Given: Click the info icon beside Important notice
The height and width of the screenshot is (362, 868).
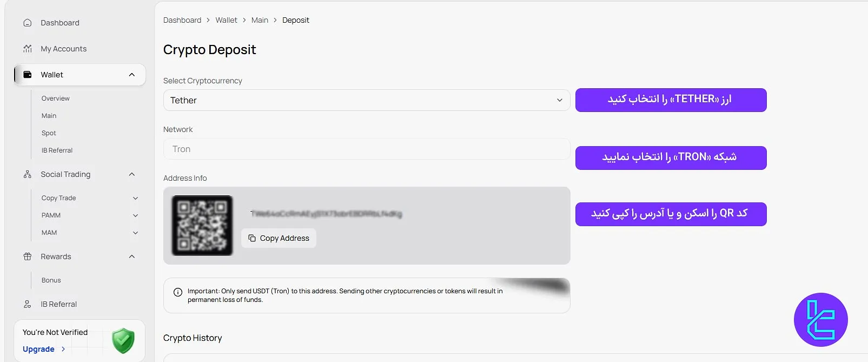Looking at the screenshot, I should click(177, 292).
